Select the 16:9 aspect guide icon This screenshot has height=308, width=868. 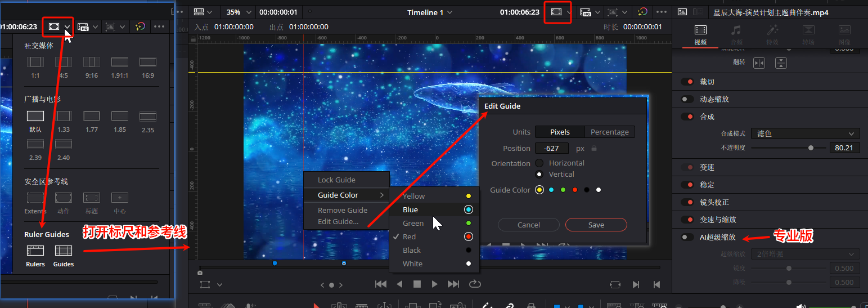pyautogui.click(x=148, y=62)
